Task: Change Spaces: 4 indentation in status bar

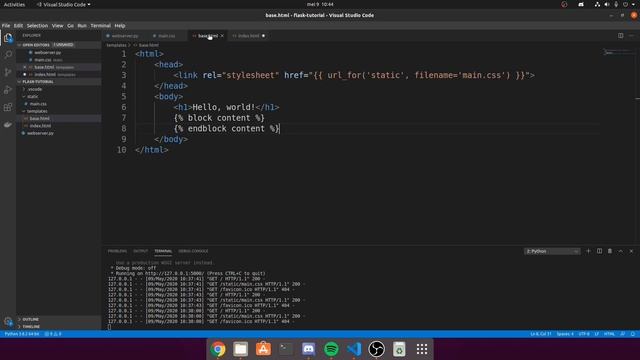Action: [x=565, y=334]
